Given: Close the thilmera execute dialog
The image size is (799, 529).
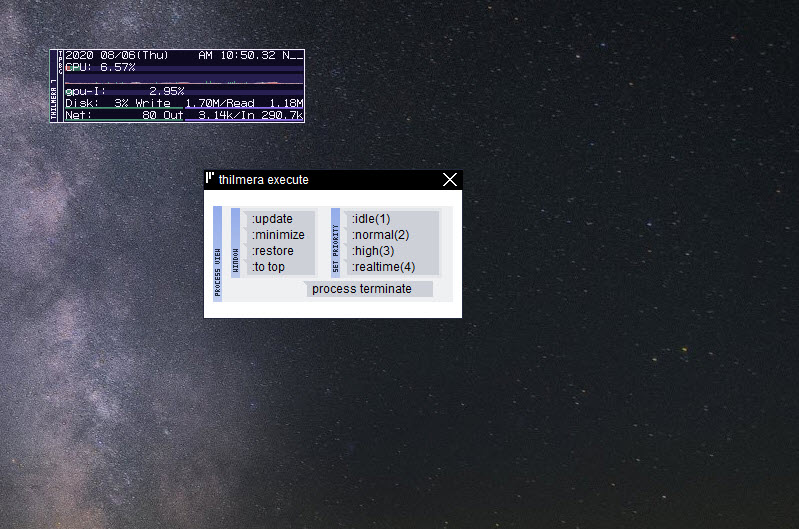Looking at the screenshot, I should tap(450, 179).
